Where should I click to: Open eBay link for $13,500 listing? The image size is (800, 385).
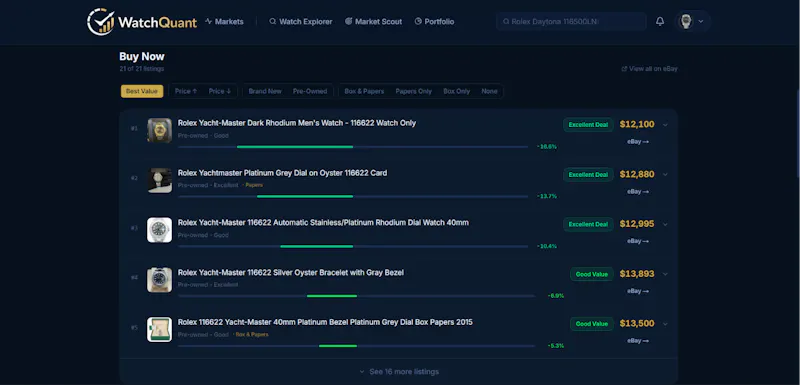click(x=638, y=341)
